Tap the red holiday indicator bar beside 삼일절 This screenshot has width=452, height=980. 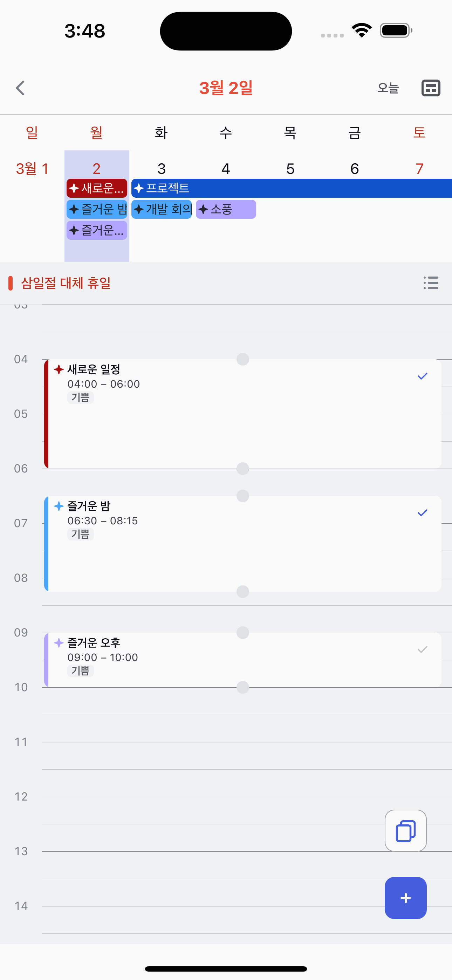11,284
